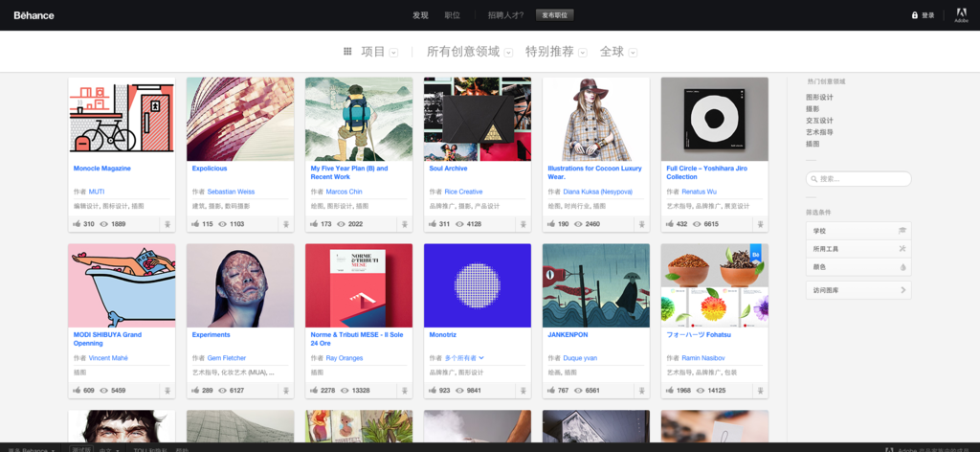Open Diana Kuksa (Nesypova) profile link

tap(597, 192)
